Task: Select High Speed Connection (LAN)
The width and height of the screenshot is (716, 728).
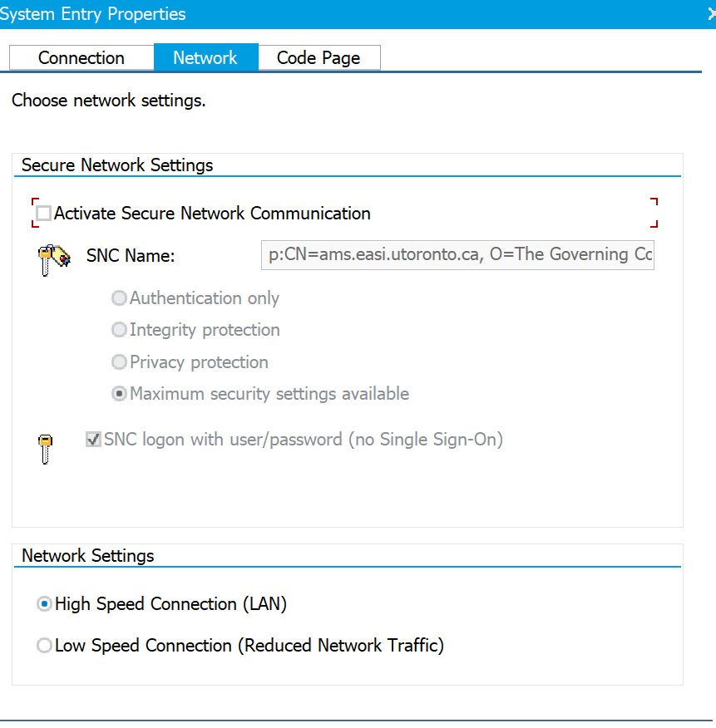Action: click(x=45, y=604)
